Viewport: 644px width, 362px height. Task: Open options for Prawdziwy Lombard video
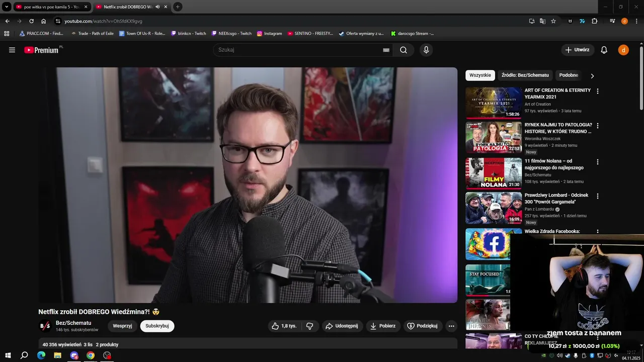(598, 196)
